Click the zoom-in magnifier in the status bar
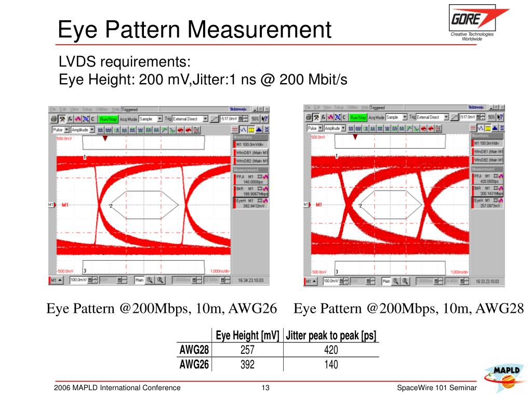Screen dimensions: 532x399 [x=149, y=281]
